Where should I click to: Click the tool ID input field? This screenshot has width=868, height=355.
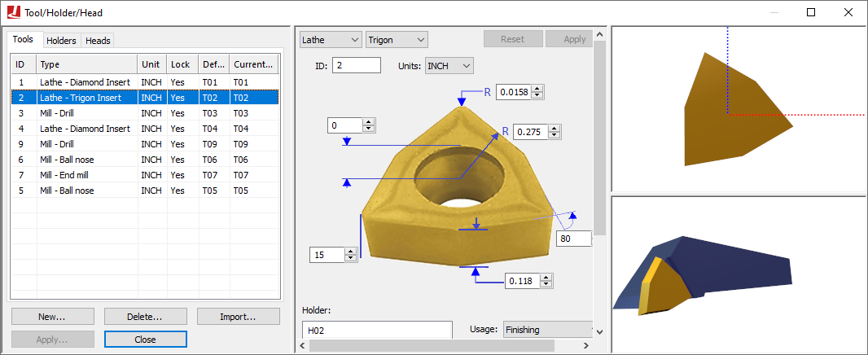357,65
